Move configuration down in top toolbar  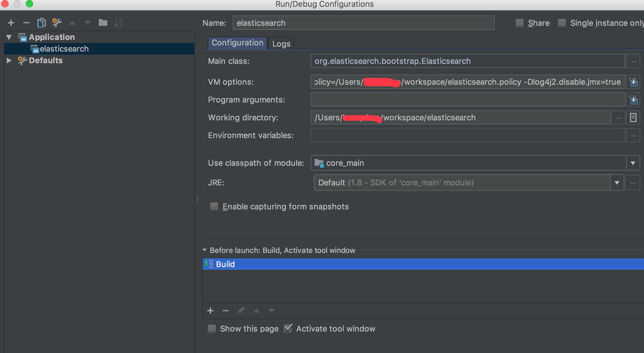(x=88, y=23)
